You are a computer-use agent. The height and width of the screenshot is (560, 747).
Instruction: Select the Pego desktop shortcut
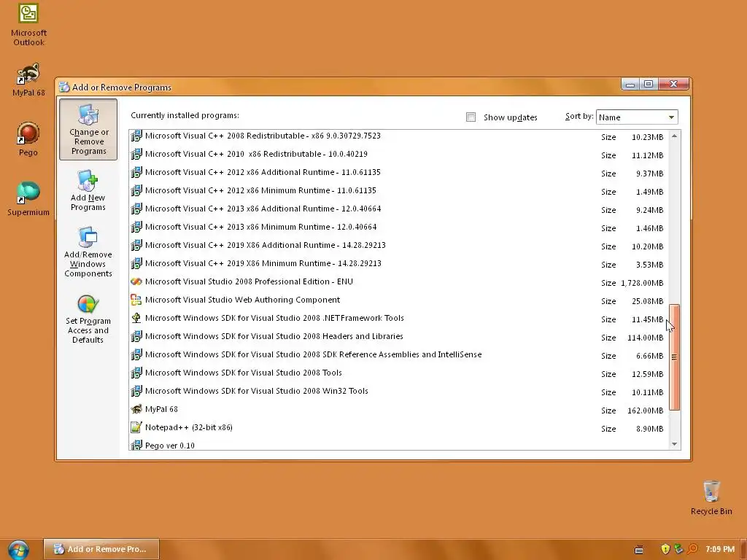click(x=28, y=139)
